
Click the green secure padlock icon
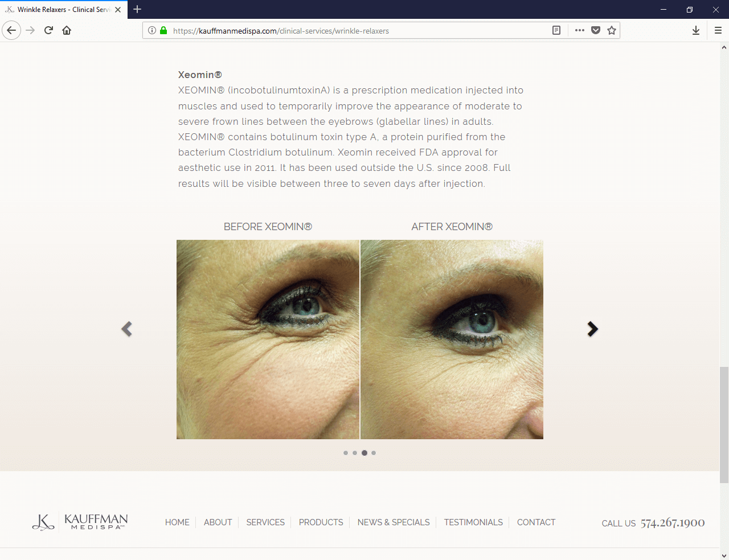(163, 30)
